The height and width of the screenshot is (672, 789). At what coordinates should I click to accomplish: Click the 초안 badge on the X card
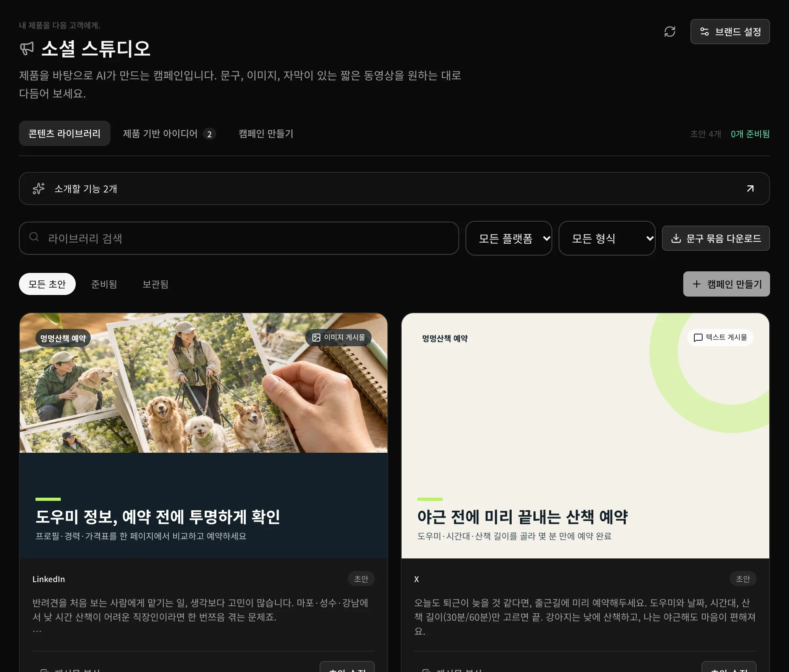tap(743, 579)
